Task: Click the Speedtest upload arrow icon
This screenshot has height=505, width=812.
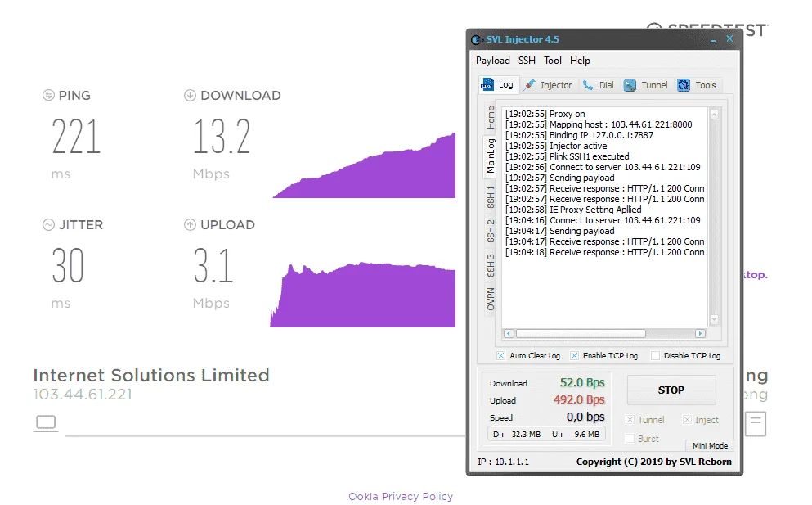Action: pos(190,224)
